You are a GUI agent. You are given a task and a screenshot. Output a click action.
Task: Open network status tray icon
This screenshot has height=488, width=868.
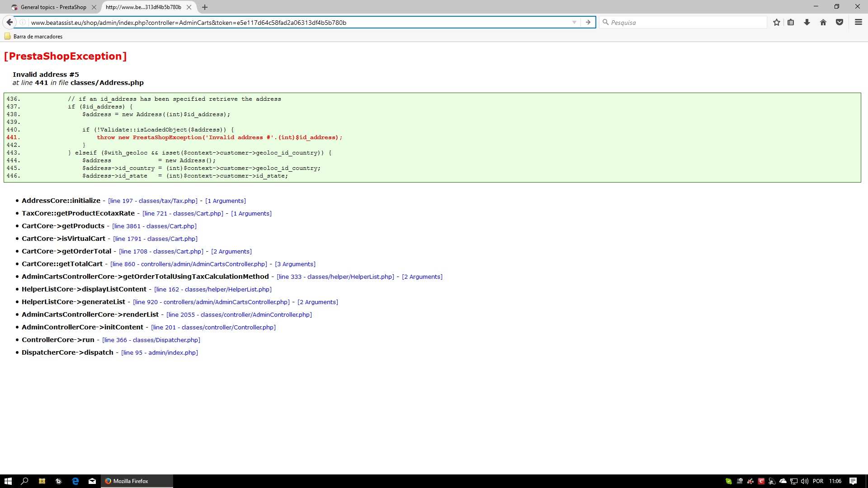(794, 481)
